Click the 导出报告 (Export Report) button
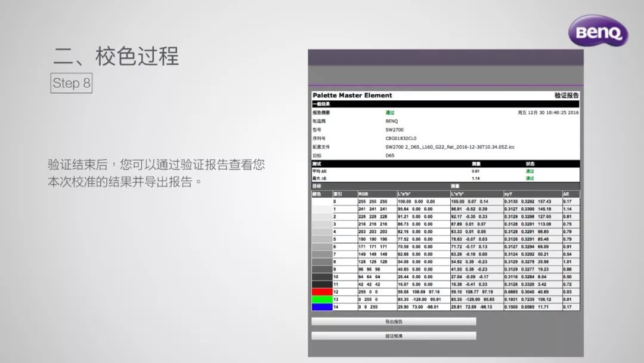The height and width of the screenshot is (363, 644). (394, 322)
